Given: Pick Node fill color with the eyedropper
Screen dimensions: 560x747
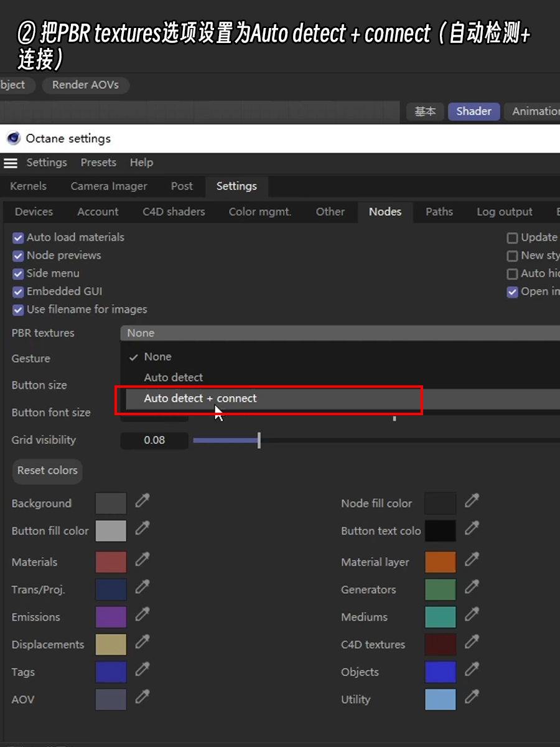Looking at the screenshot, I should 472,500.
